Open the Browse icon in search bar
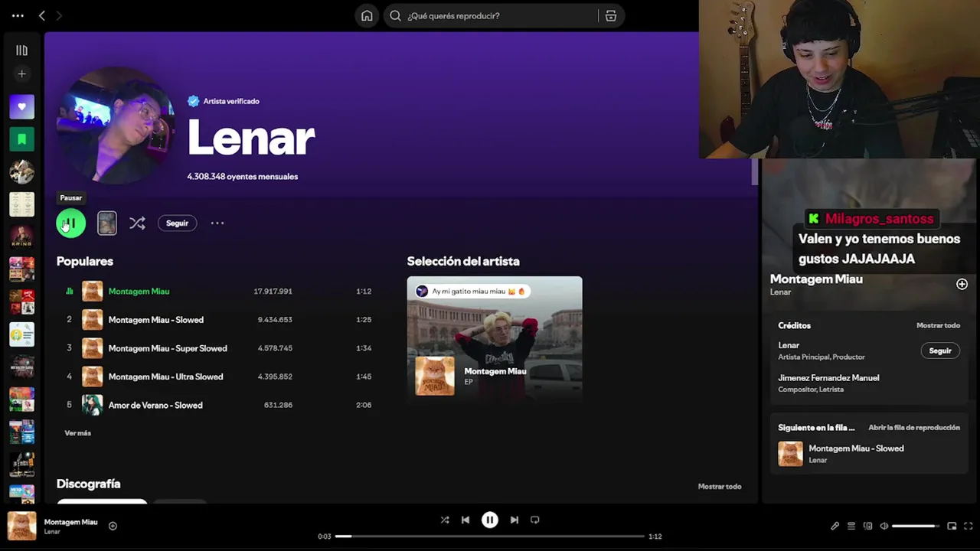 tap(611, 15)
